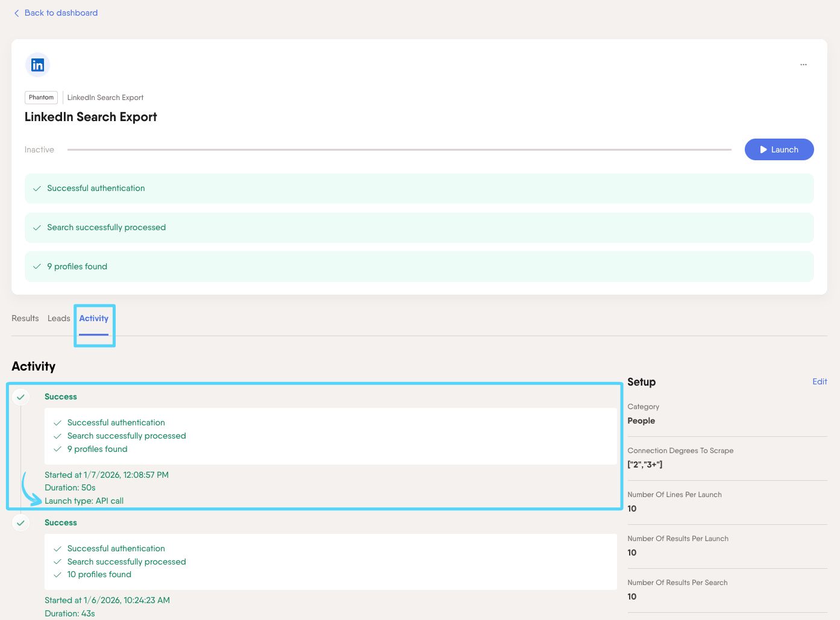
Task: Open the three-dot options menu
Action: (803, 64)
